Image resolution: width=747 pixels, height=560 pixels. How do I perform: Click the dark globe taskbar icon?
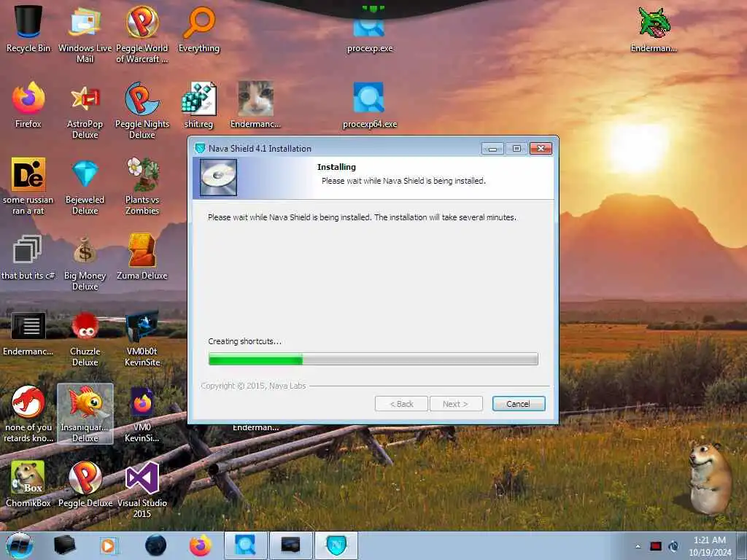(156, 545)
